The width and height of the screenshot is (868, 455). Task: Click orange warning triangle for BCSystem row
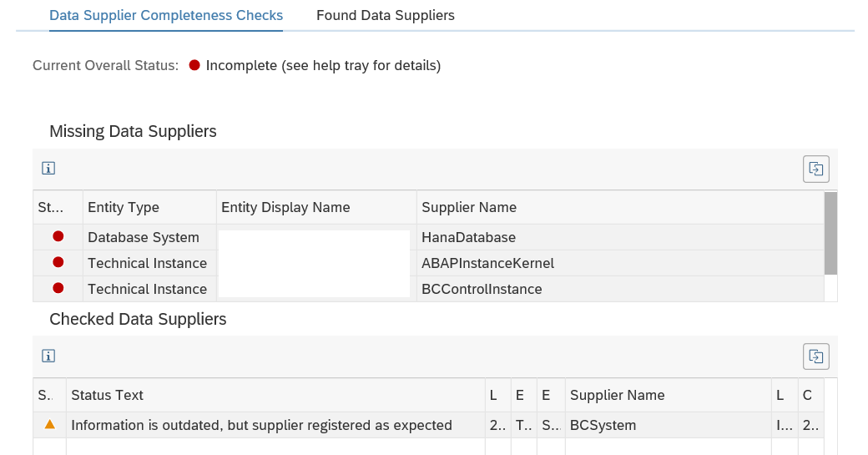50,425
